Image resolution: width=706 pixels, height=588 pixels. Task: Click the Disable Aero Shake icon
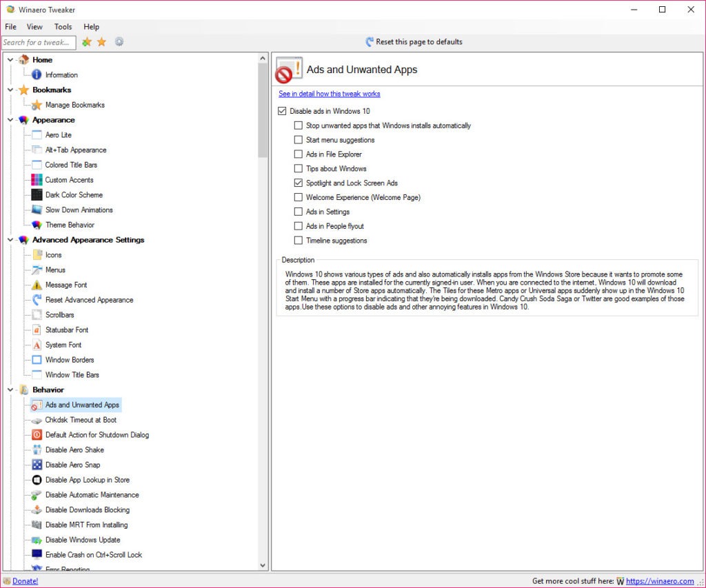tap(37, 449)
